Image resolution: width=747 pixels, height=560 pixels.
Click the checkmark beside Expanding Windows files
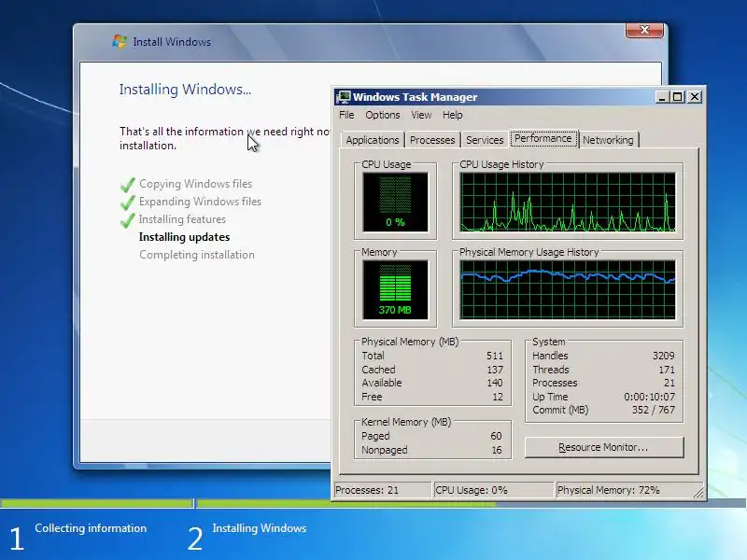click(x=128, y=202)
